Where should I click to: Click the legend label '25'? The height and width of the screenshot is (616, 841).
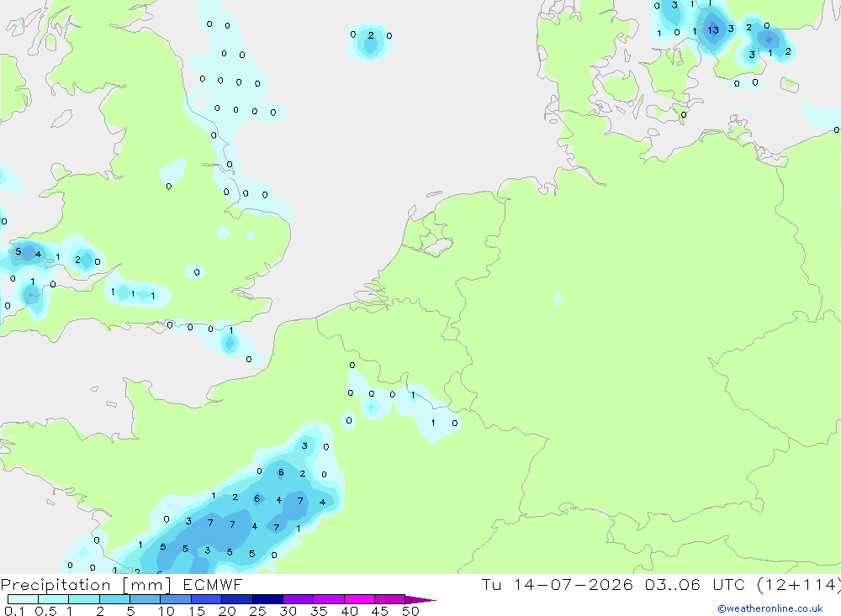click(x=257, y=611)
